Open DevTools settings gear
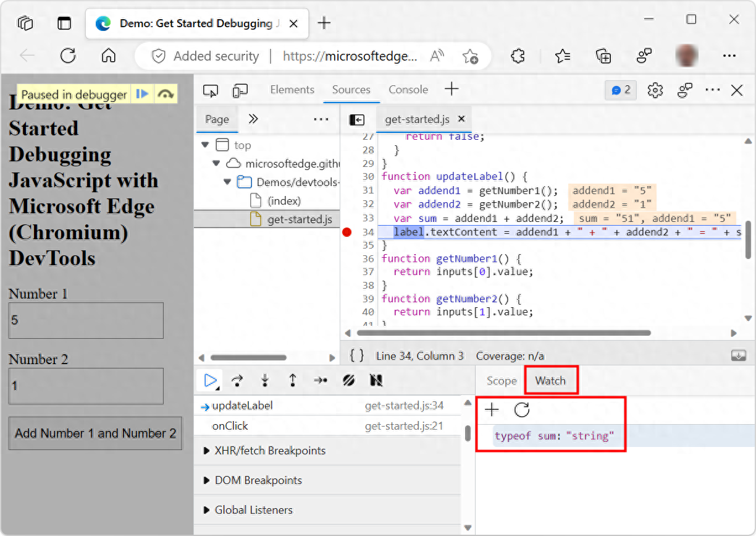Screen dimensions: 756x536 [x=655, y=90]
